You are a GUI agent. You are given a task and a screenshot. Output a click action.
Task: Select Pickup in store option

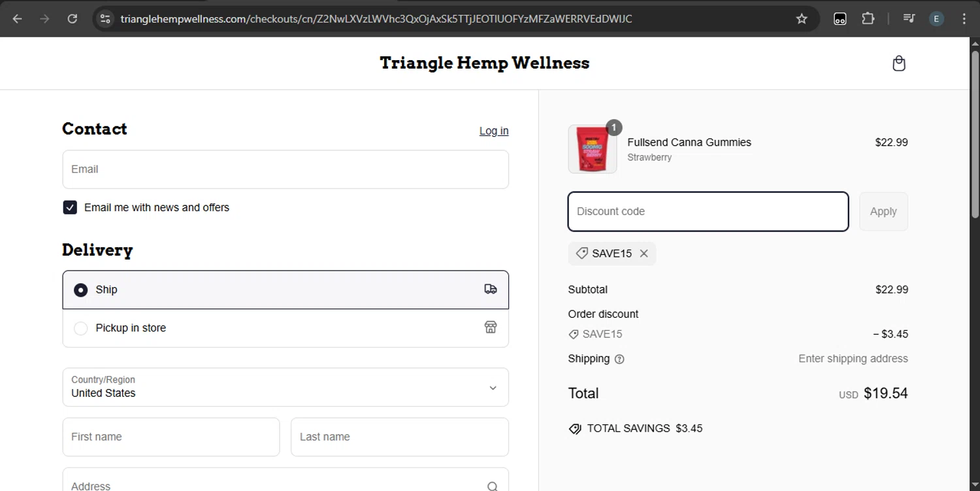click(286, 328)
